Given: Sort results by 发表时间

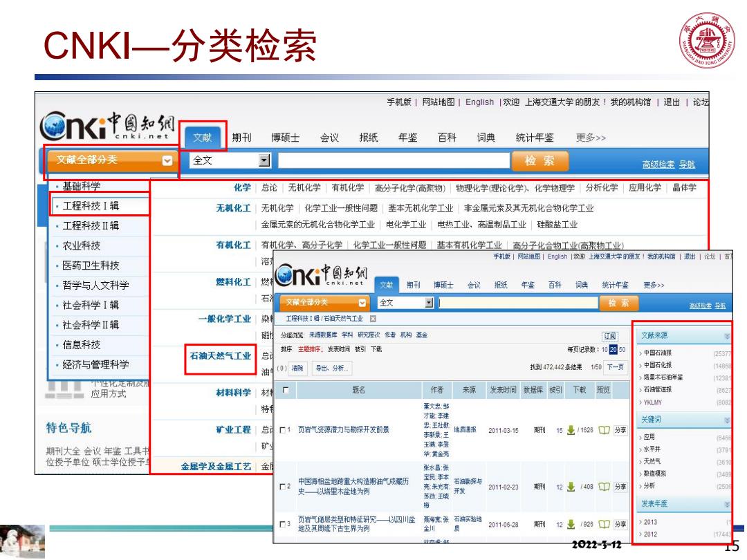Looking at the screenshot, I should (338, 350).
